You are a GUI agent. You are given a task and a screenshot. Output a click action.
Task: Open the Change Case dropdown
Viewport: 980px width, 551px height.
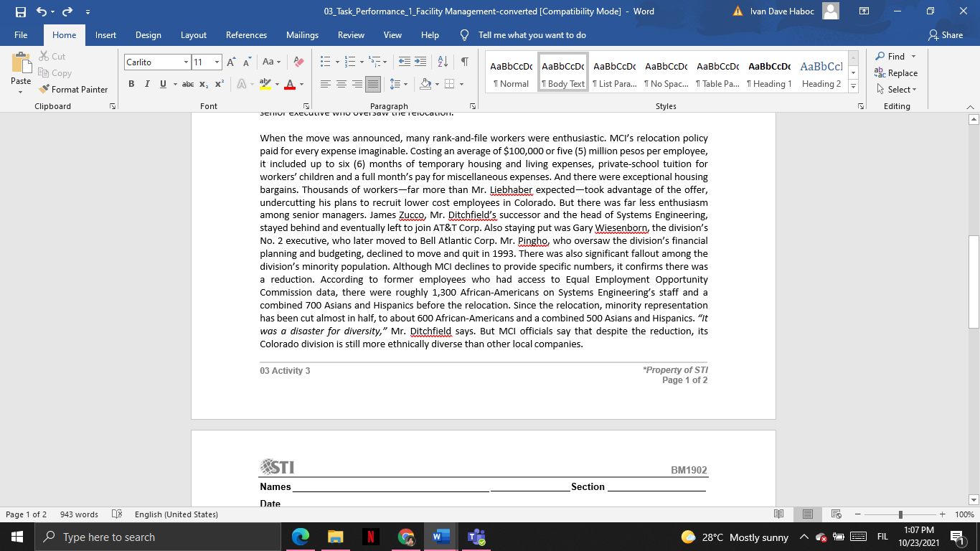271,62
